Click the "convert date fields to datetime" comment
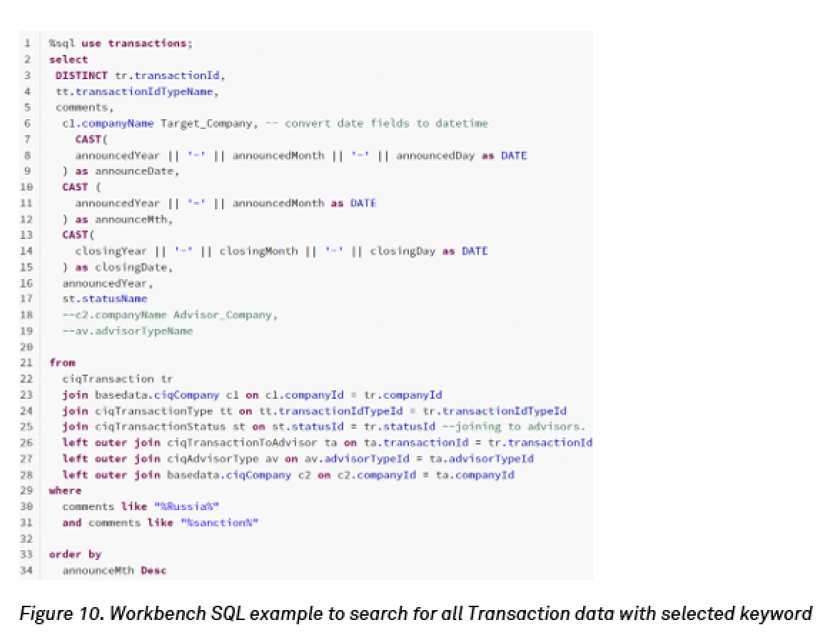Screen dimensions: 840x635 click(x=386, y=123)
